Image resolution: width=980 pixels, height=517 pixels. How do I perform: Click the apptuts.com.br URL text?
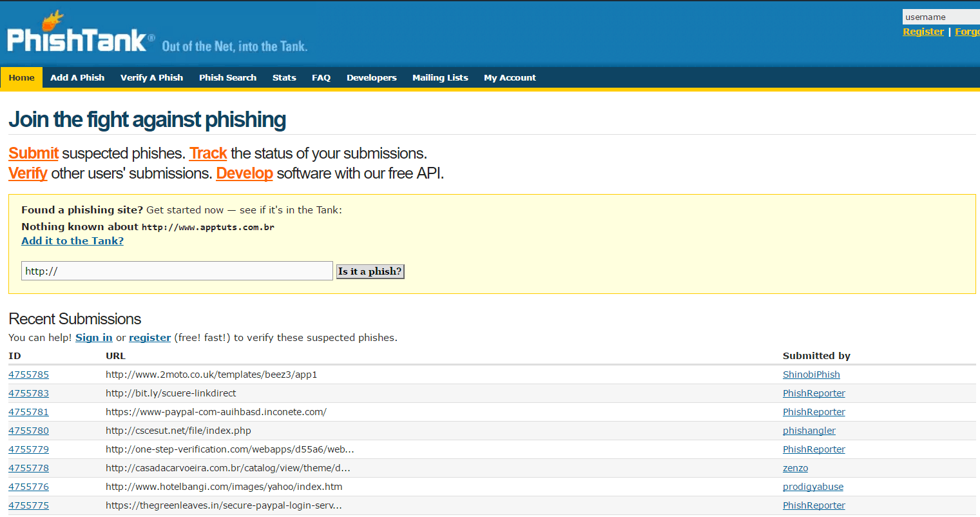[208, 227]
